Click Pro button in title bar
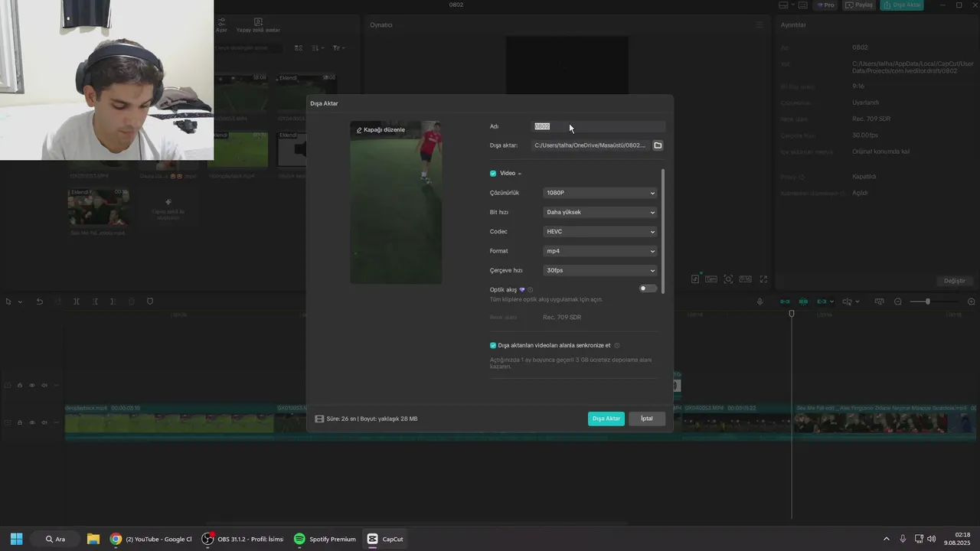 [x=825, y=5]
